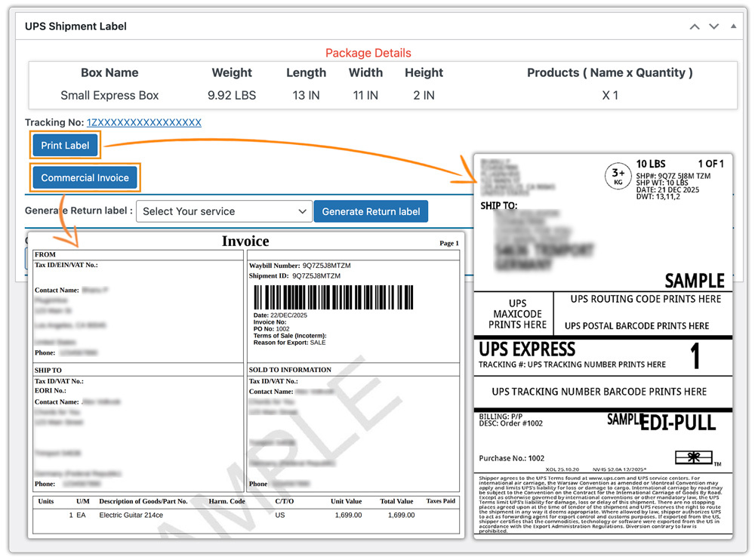Open the Select Your service dropdown
This screenshot has height=560, width=755.
pos(223,211)
